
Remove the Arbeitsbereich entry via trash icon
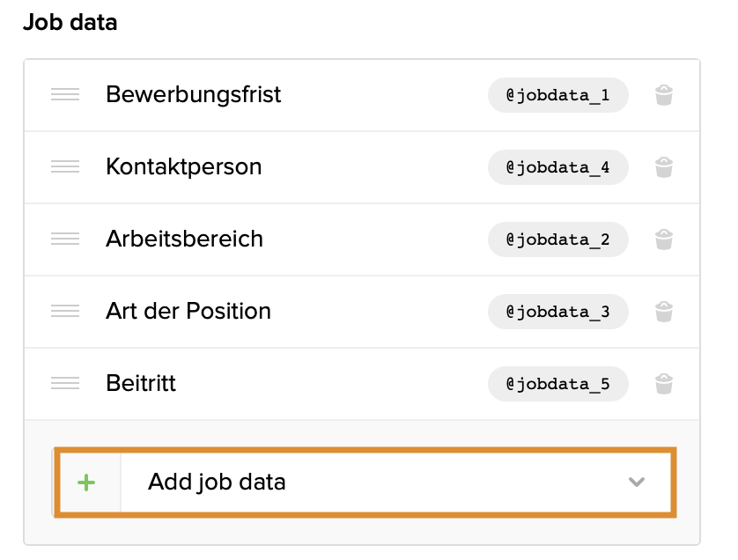coord(664,239)
